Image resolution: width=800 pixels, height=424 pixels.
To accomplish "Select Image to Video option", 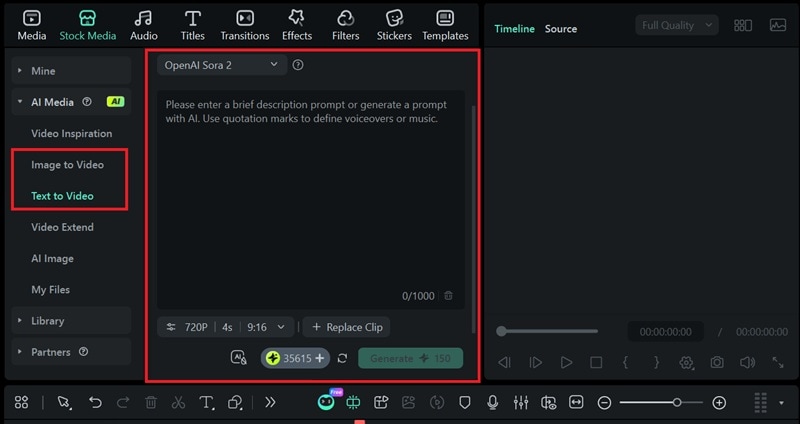I will pos(67,165).
